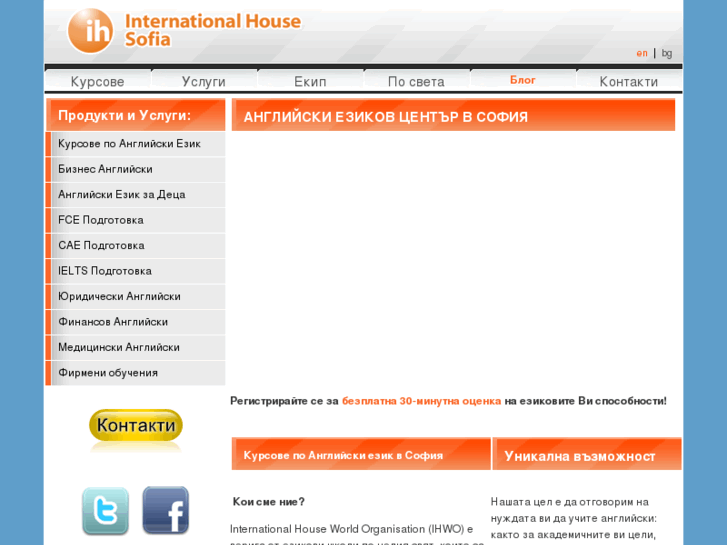Viewport: 727px width, 545px height.
Task: Follow the безплатна 30-минутна оценка link
Action: click(x=421, y=401)
